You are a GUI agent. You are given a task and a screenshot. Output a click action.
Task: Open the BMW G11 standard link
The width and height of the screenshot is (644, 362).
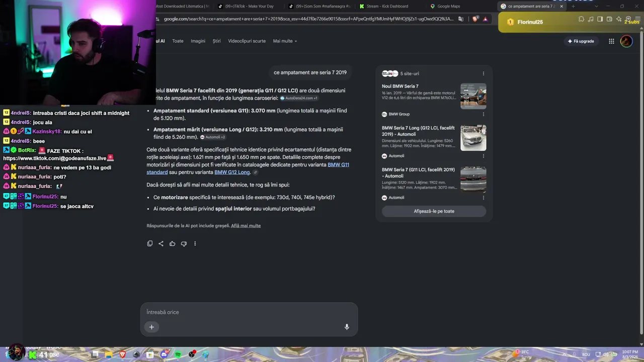click(x=248, y=168)
